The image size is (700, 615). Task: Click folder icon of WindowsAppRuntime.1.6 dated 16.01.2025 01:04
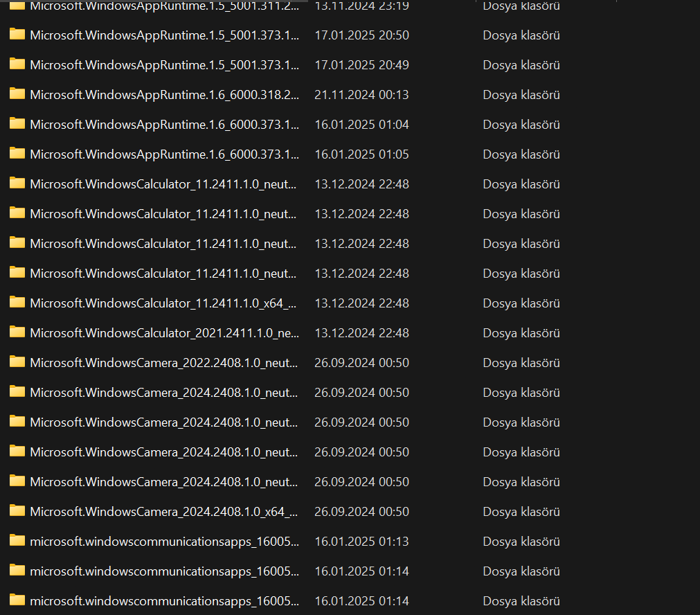coord(17,124)
